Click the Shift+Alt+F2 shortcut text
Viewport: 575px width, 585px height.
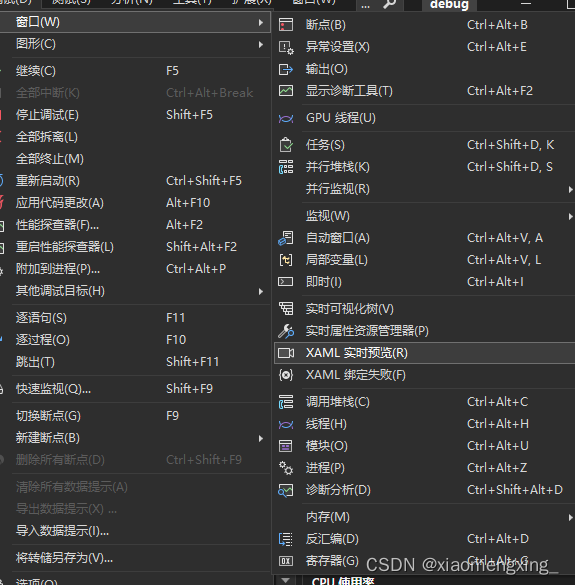tap(201, 247)
